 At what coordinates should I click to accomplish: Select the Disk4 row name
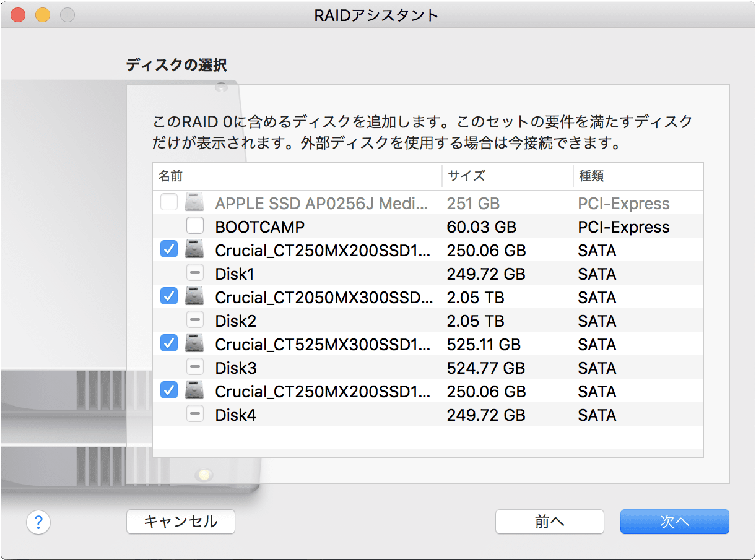point(236,415)
